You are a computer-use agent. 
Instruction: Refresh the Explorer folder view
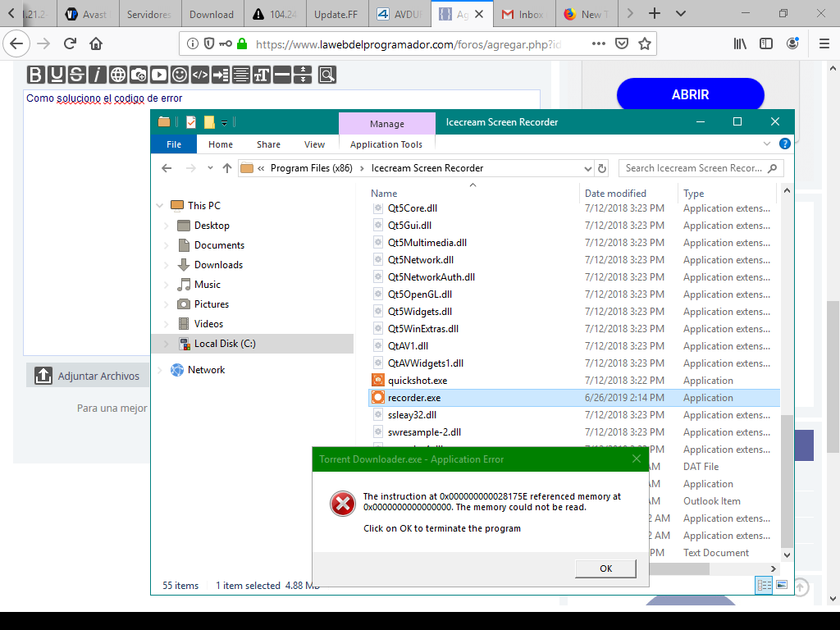601,168
